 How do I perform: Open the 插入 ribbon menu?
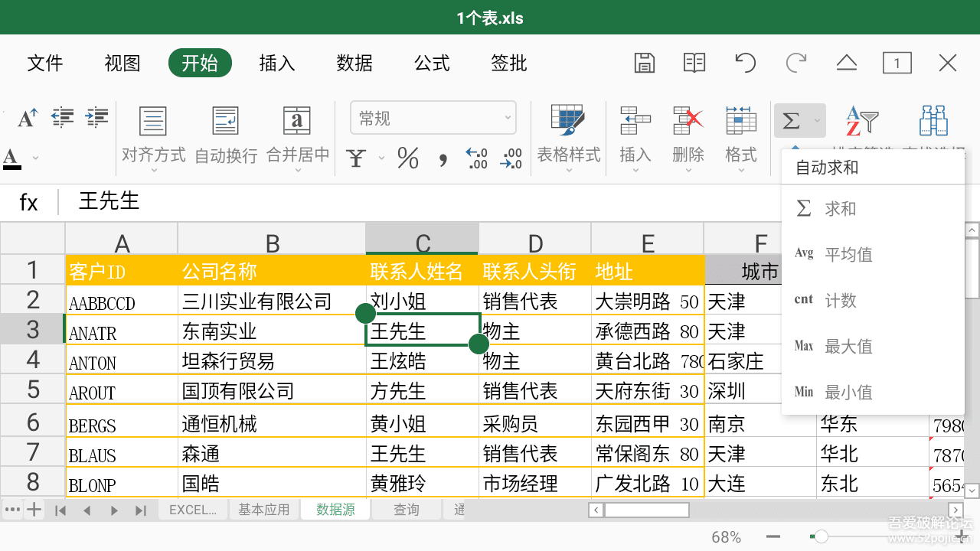coord(276,64)
